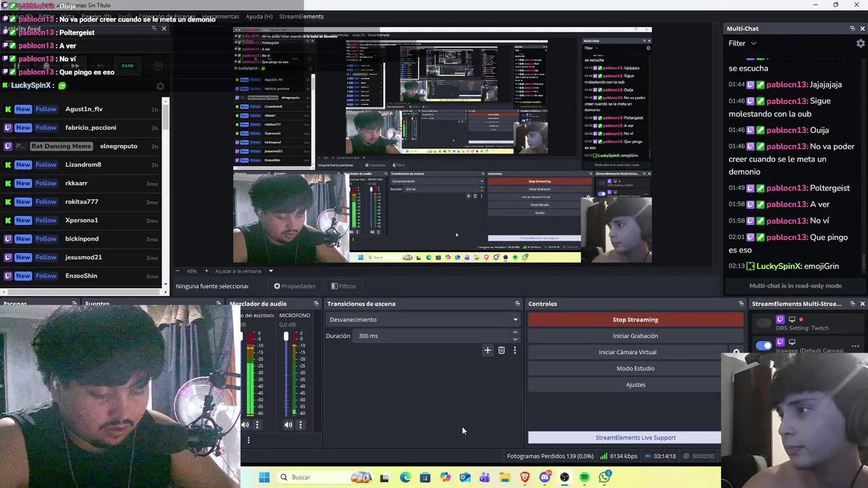The height and width of the screenshot is (488, 868).
Task: Open virtual camera settings gear
Action: (x=736, y=352)
